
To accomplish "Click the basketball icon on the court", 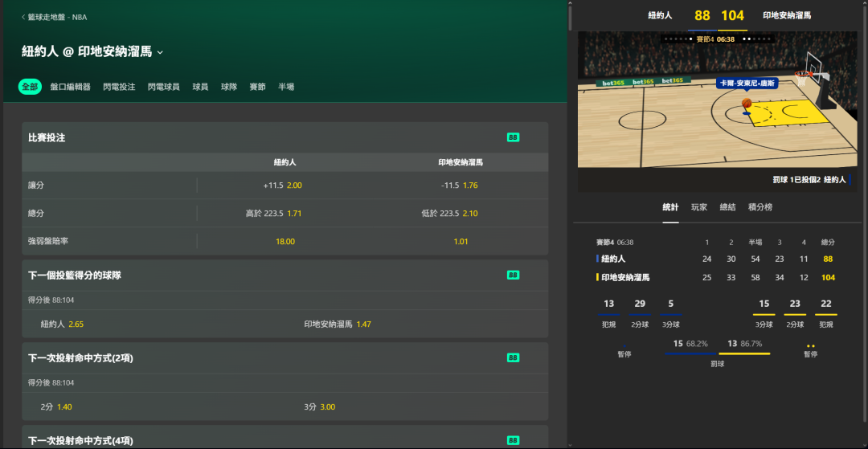I will coord(747,104).
